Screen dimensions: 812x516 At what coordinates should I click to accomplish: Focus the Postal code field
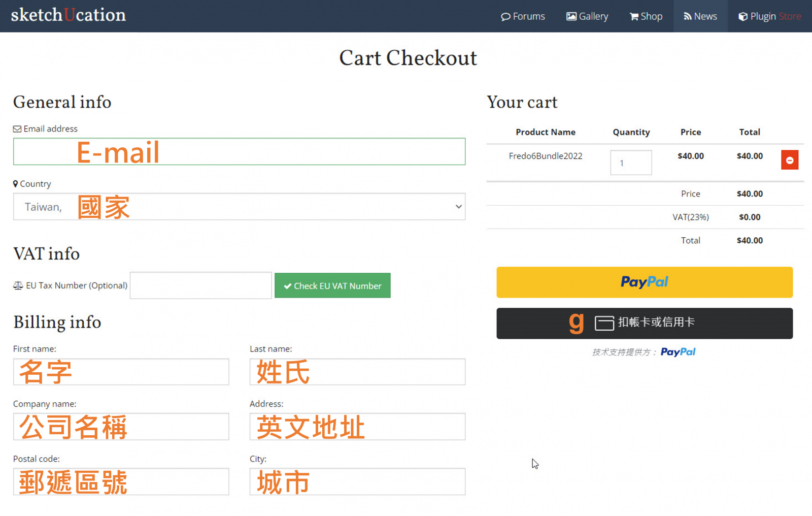point(121,481)
